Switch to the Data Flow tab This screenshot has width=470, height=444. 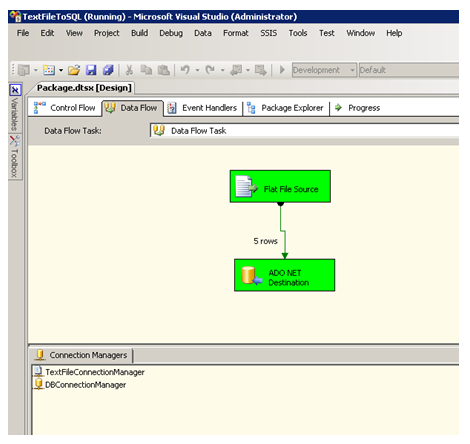point(132,108)
